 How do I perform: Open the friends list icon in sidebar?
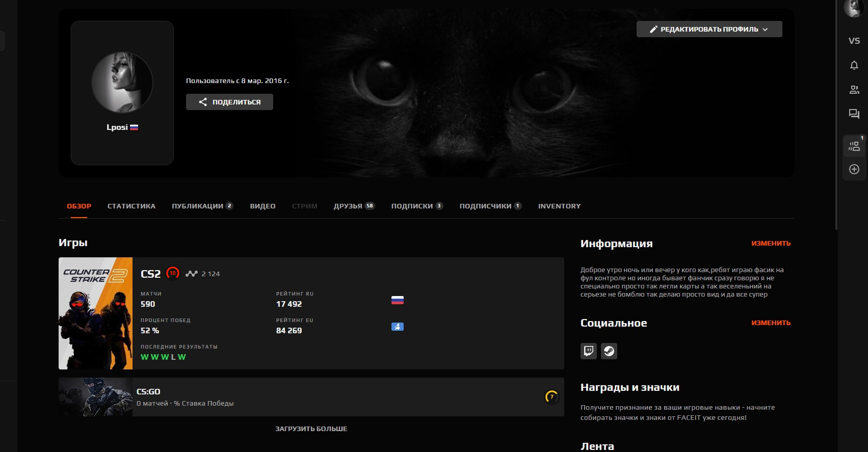pyautogui.click(x=854, y=90)
